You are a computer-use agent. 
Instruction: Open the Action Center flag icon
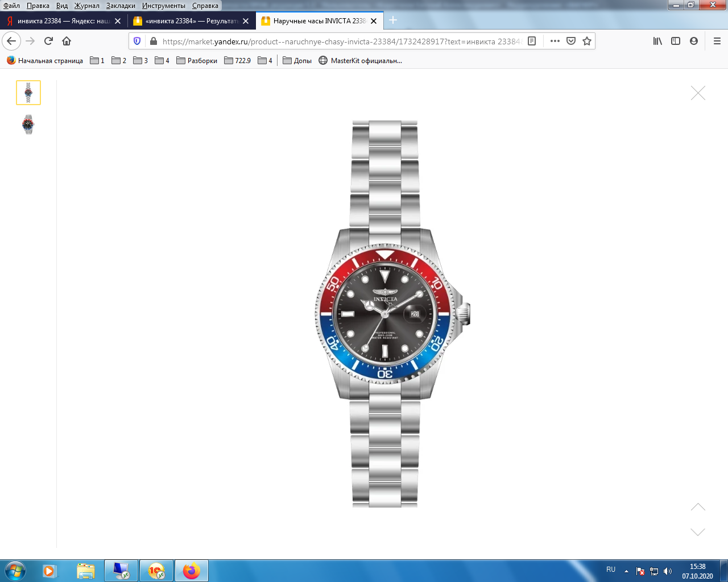[640, 571]
